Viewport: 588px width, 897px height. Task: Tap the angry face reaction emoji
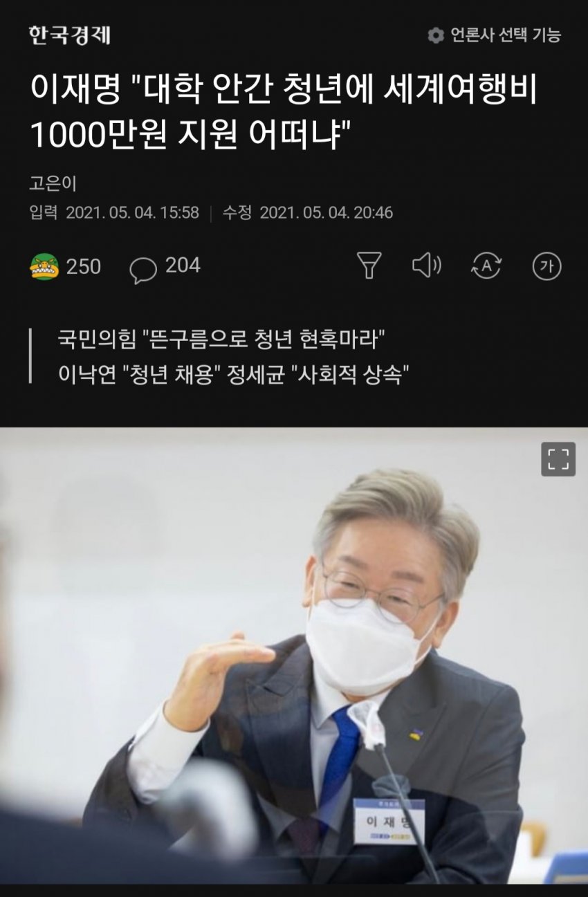point(45,266)
